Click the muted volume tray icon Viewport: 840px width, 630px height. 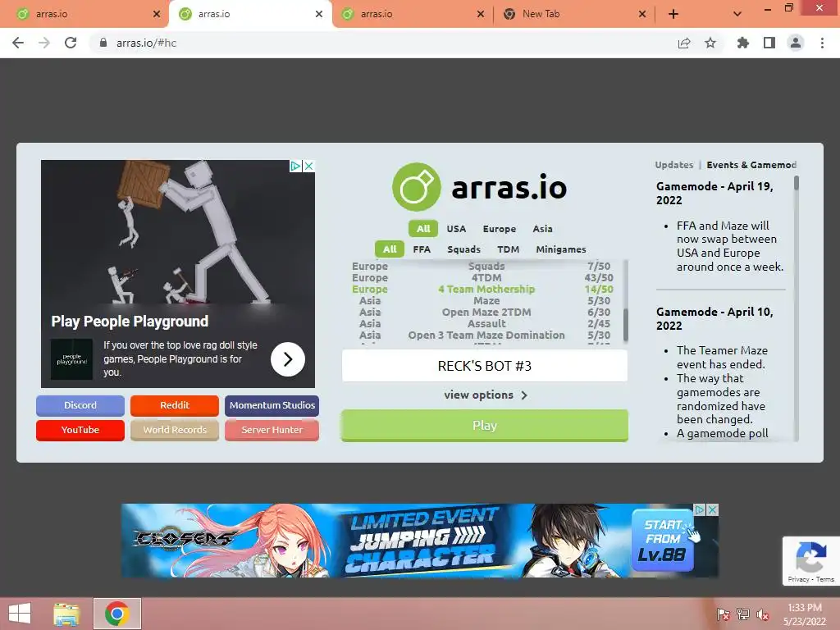pos(762,614)
